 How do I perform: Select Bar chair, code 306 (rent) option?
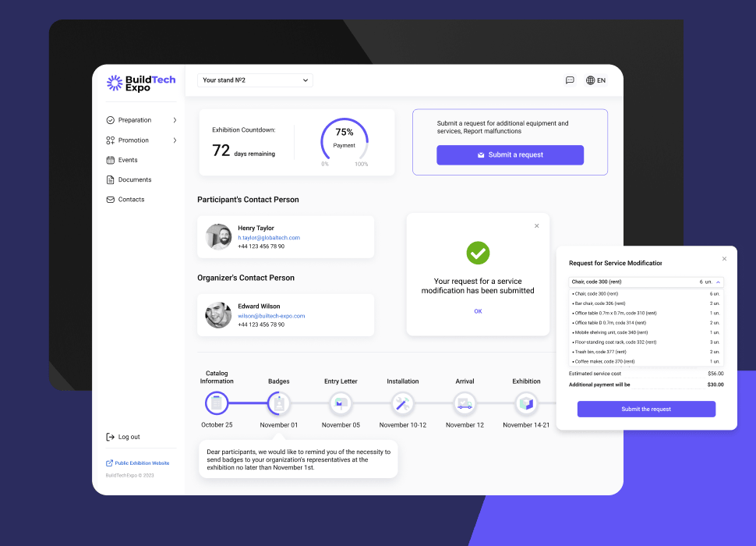(x=646, y=303)
